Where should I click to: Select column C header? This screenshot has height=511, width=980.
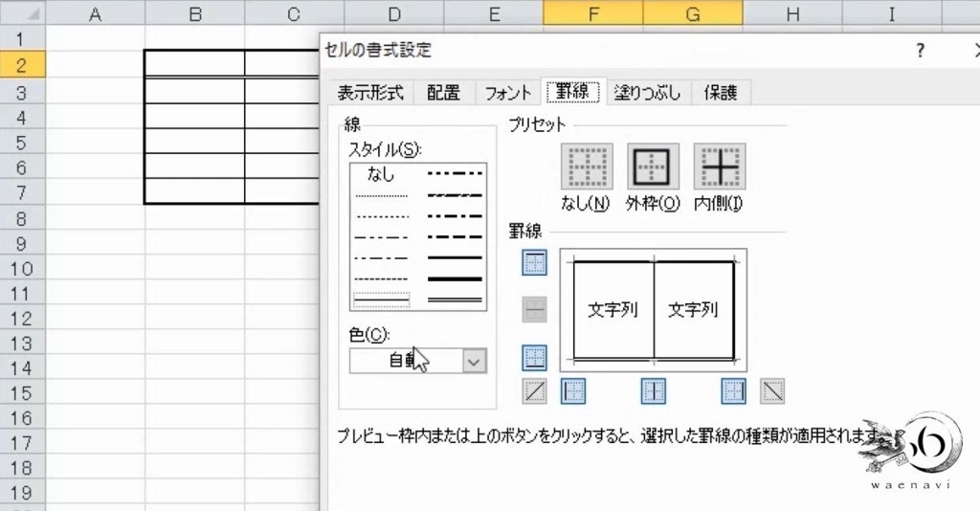[x=294, y=13]
